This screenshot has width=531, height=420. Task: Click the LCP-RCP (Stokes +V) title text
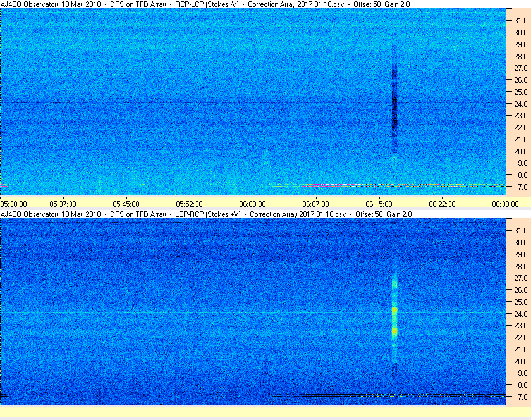pos(208,214)
